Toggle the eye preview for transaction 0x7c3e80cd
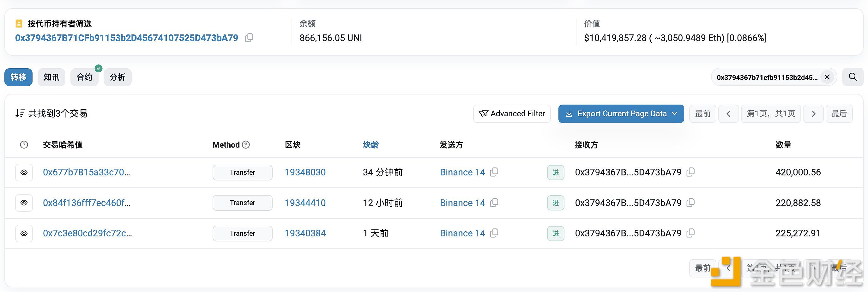 pos(24,233)
